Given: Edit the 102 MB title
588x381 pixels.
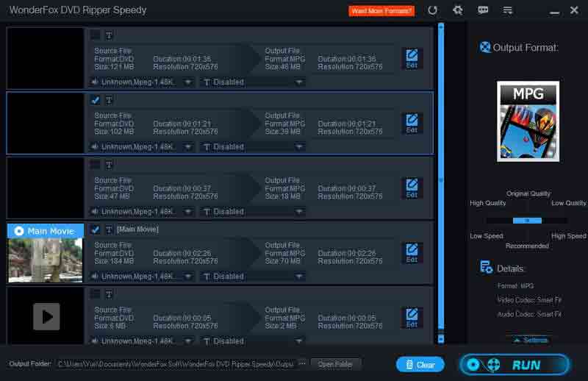Looking at the screenshot, I should point(412,124).
